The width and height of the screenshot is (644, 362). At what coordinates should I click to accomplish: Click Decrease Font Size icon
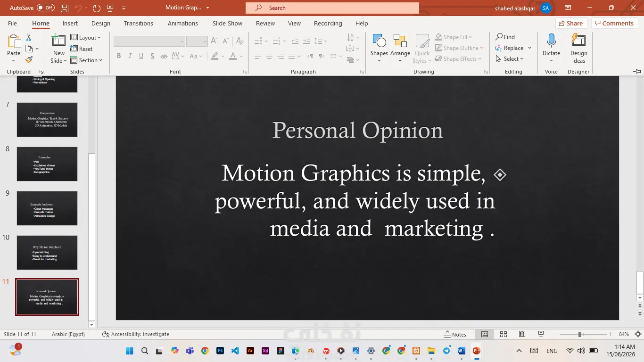[226, 41]
